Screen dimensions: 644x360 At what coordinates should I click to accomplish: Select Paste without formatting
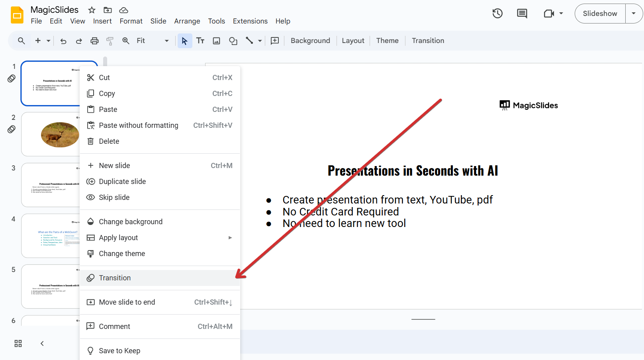pyautogui.click(x=160, y=125)
